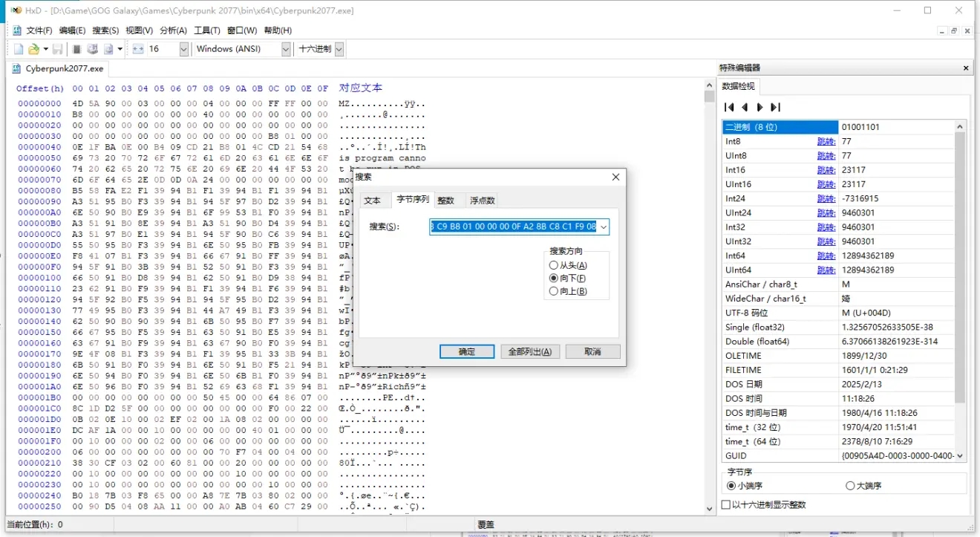Click the GUID row in data inspector
980x537 pixels.
pyautogui.click(x=838, y=456)
